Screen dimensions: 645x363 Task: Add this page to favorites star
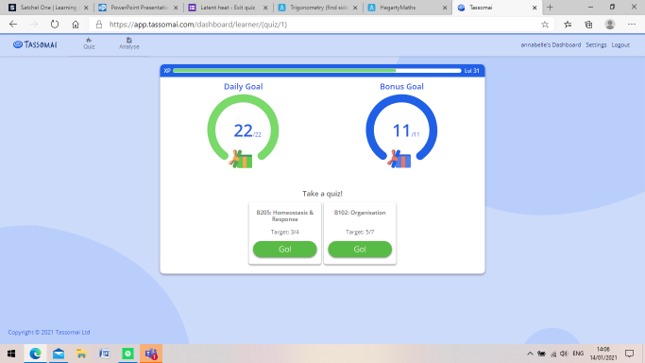pos(545,24)
